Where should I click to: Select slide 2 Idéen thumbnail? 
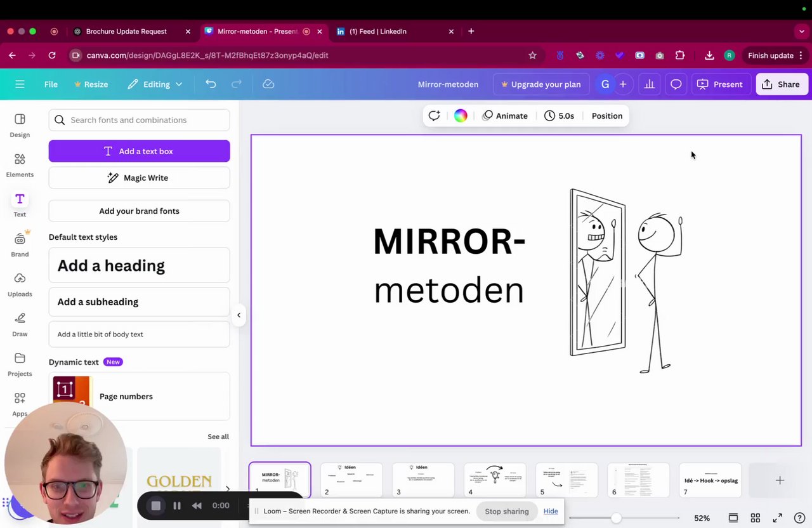[x=351, y=480]
